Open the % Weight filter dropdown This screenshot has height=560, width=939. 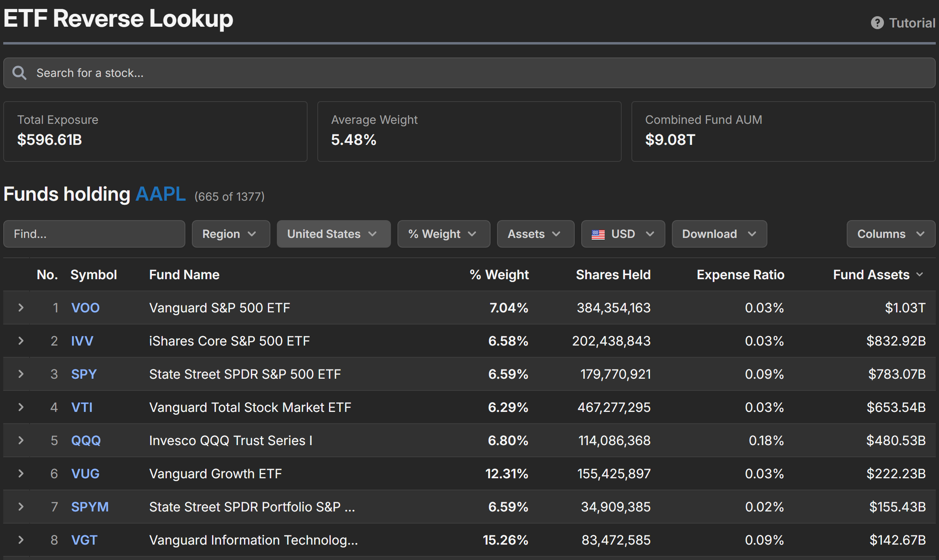pos(444,234)
